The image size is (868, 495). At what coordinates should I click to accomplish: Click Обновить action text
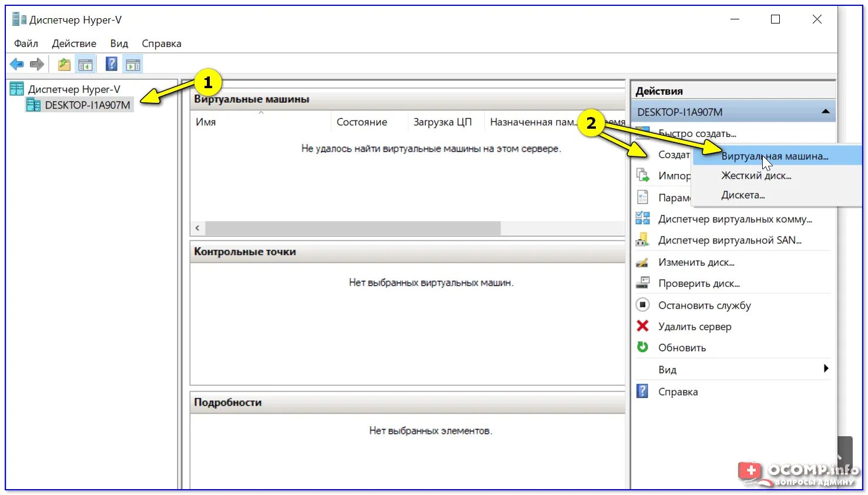[682, 347]
